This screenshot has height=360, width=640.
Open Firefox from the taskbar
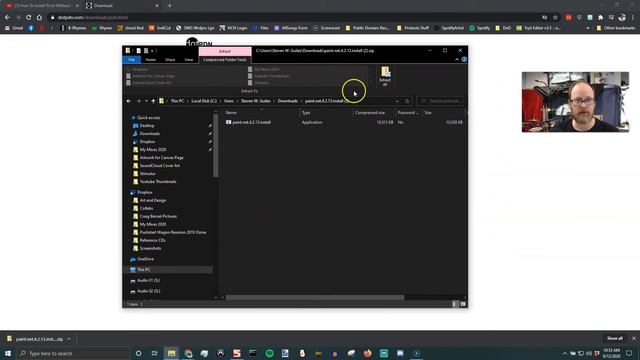click(x=367, y=353)
